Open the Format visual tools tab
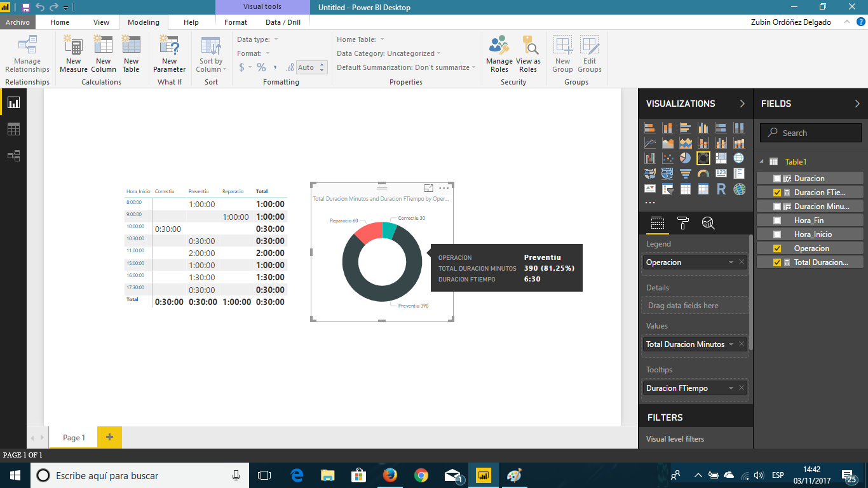The height and width of the screenshot is (488, 868). (236, 22)
